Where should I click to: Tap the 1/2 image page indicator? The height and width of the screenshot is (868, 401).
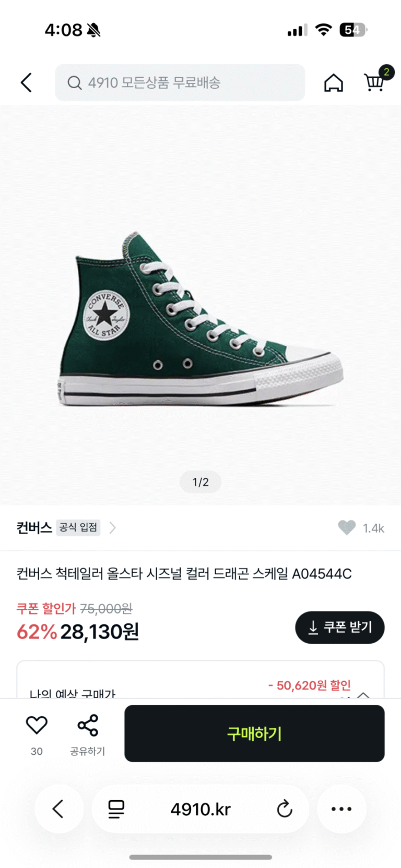(200, 482)
